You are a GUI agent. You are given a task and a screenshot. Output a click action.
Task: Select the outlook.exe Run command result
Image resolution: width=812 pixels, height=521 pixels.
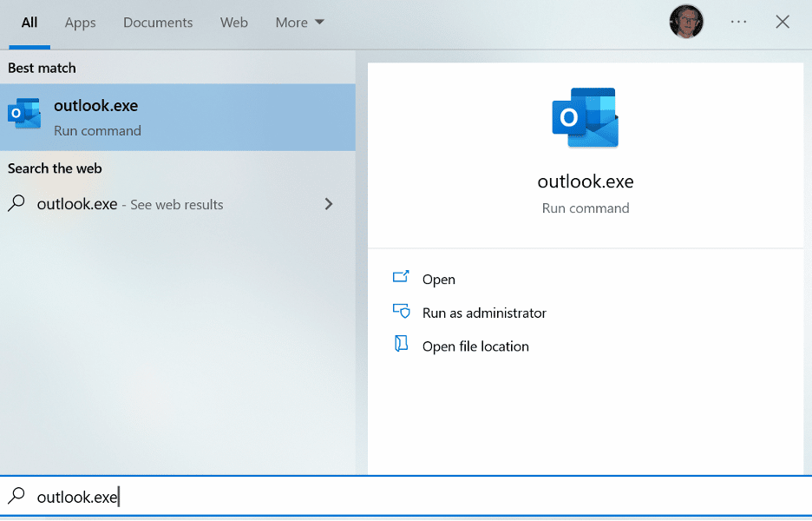[x=178, y=117]
